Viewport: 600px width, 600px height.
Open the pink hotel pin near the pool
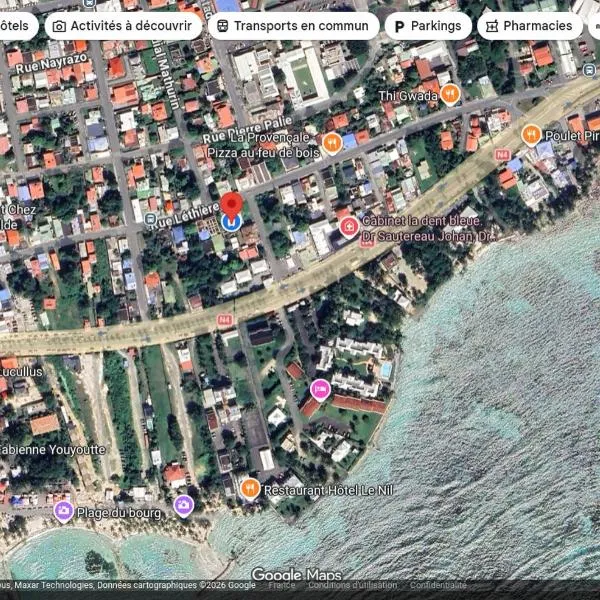click(320, 390)
